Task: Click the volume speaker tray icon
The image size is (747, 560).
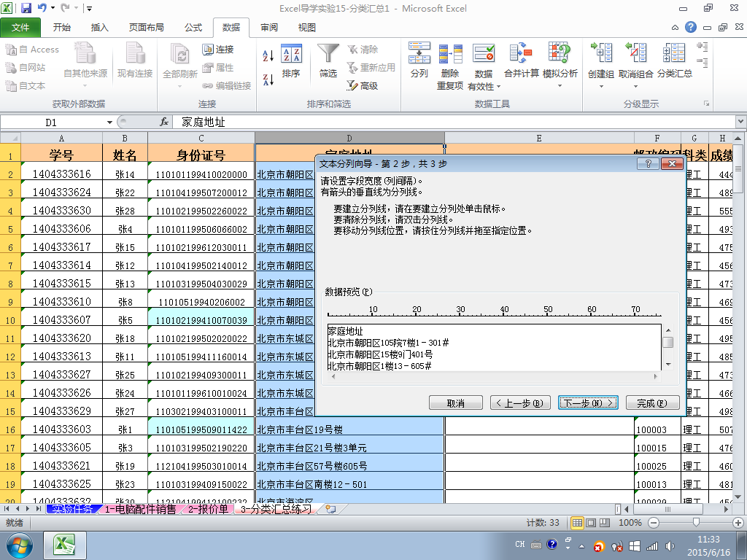Action: pos(670,545)
